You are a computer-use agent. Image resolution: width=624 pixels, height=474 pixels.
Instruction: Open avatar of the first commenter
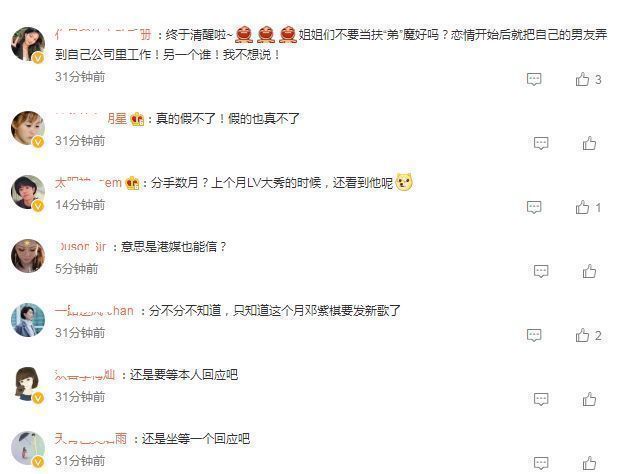[28, 44]
